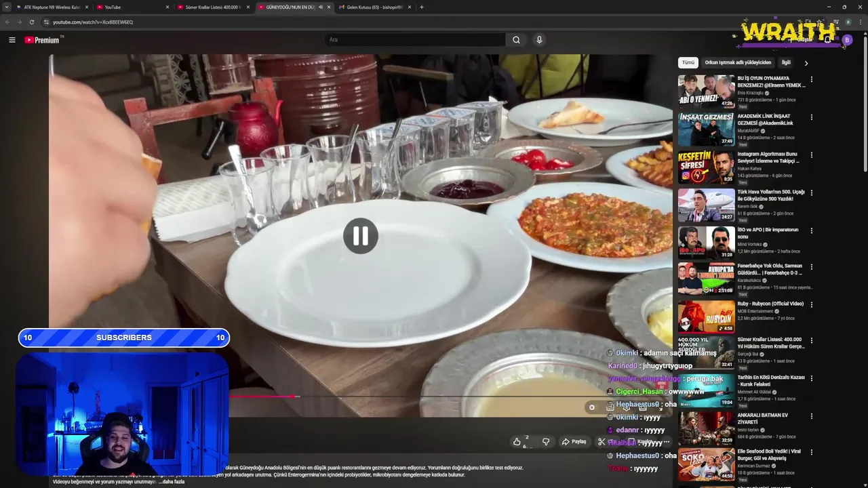The image size is (868, 488).
Task: Dislike the video with thumbs down
Action: pos(546,441)
